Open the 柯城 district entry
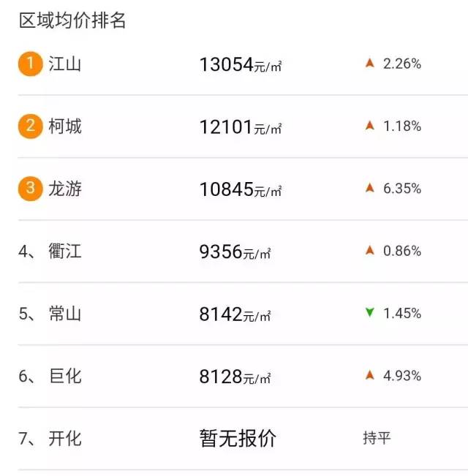This screenshot has height=476, width=468. coord(64,126)
